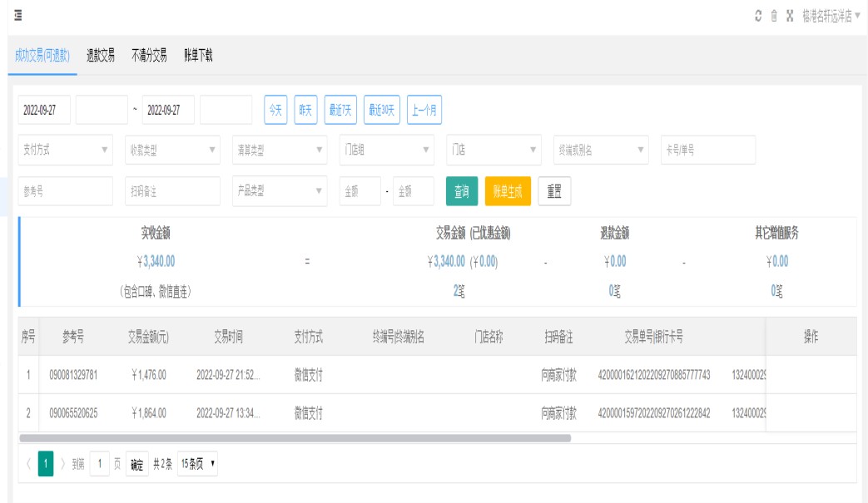The width and height of the screenshot is (868, 503).
Task: Change the 15条/页 page size selector
Action: [197, 464]
